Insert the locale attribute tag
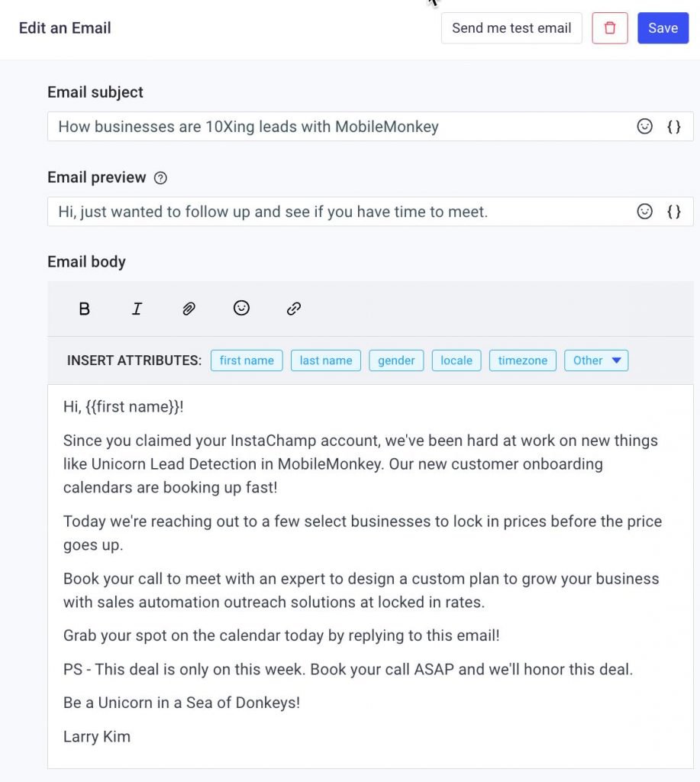This screenshot has width=700, height=782. click(x=456, y=360)
